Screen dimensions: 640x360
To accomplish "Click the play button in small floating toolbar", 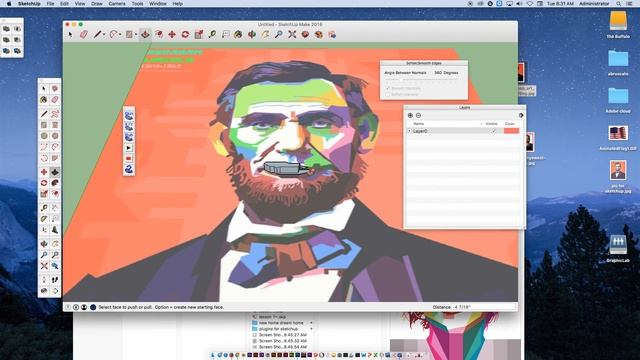I will click(x=129, y=148).
